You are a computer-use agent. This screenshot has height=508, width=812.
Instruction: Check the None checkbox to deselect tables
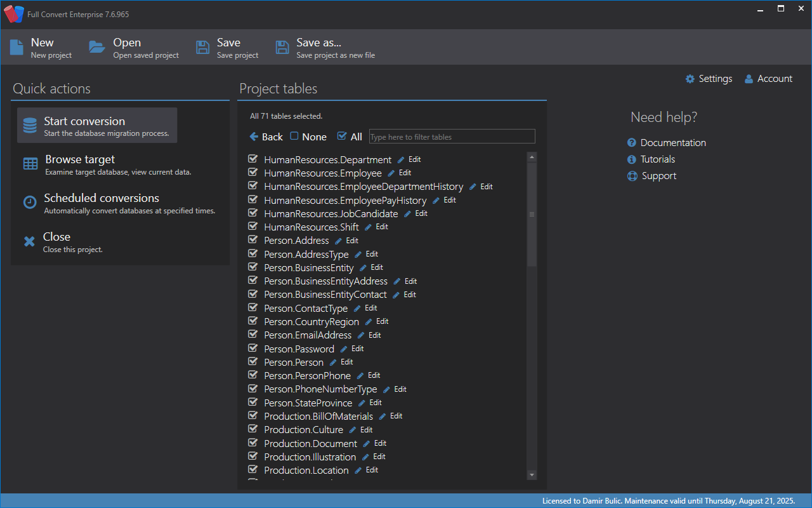[294, 136]
